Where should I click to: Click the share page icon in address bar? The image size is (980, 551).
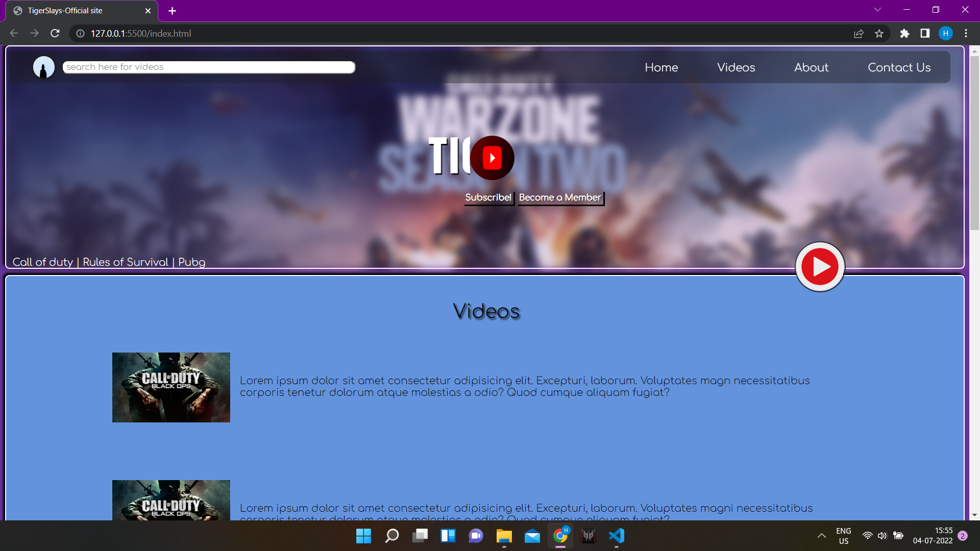pos(859,33)
